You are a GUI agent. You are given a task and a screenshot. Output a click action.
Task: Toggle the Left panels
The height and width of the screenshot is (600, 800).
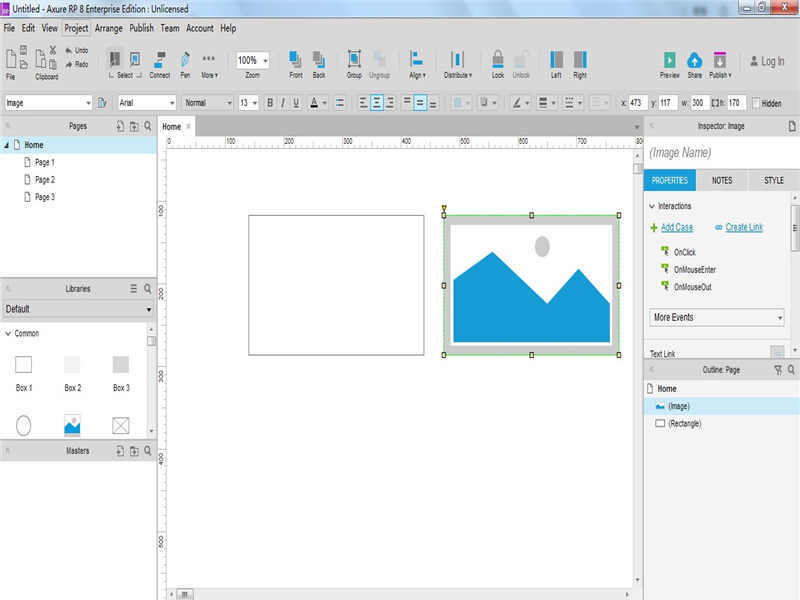click(x=556, y=64)
